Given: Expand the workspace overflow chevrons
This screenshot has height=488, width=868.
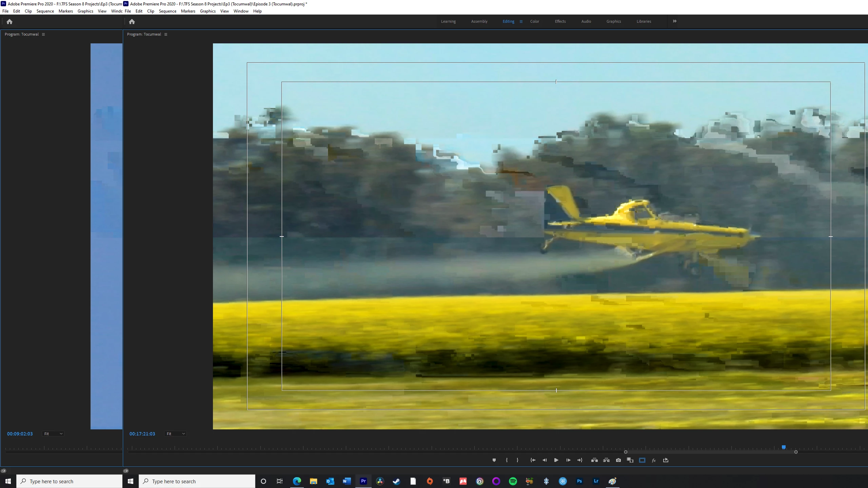Looking at the screenshot, I should click(675, 21).
